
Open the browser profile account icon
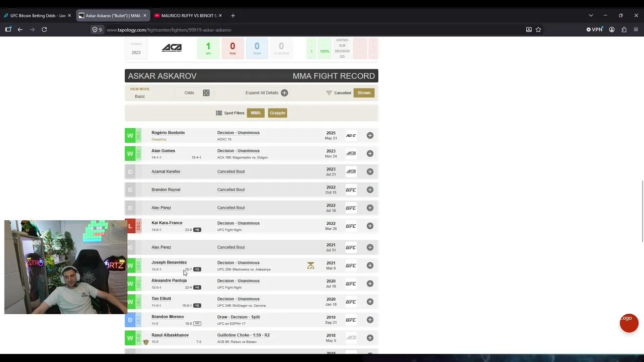coord(612,30)
